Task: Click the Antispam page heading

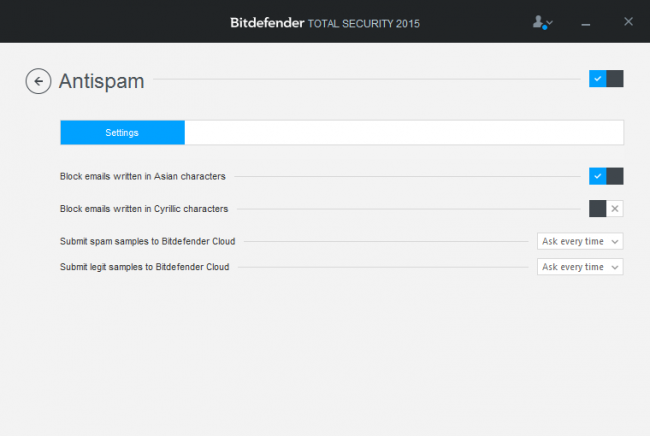Action: point(102,81)
